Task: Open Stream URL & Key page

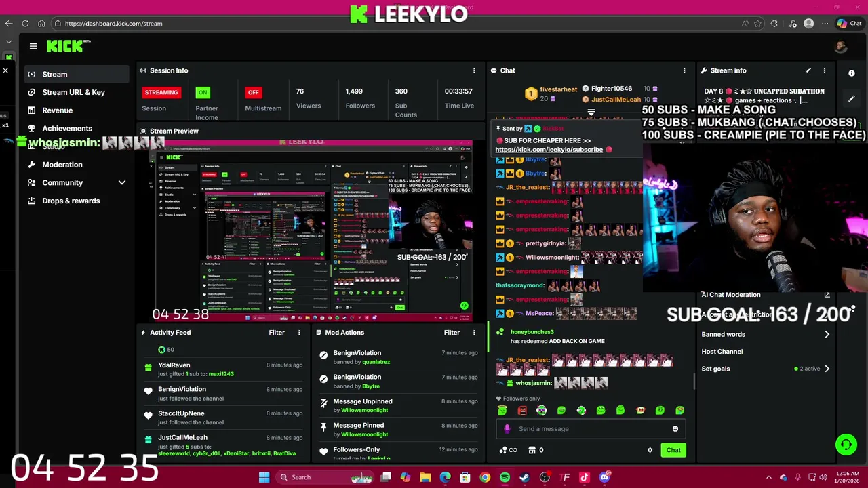Action: pos(73,92)
